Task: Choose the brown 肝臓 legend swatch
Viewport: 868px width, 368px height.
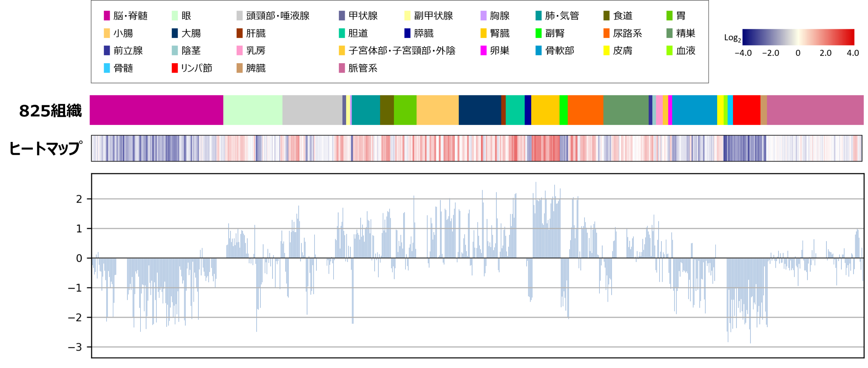Action: pyautogui.click(x=239, y=33)
